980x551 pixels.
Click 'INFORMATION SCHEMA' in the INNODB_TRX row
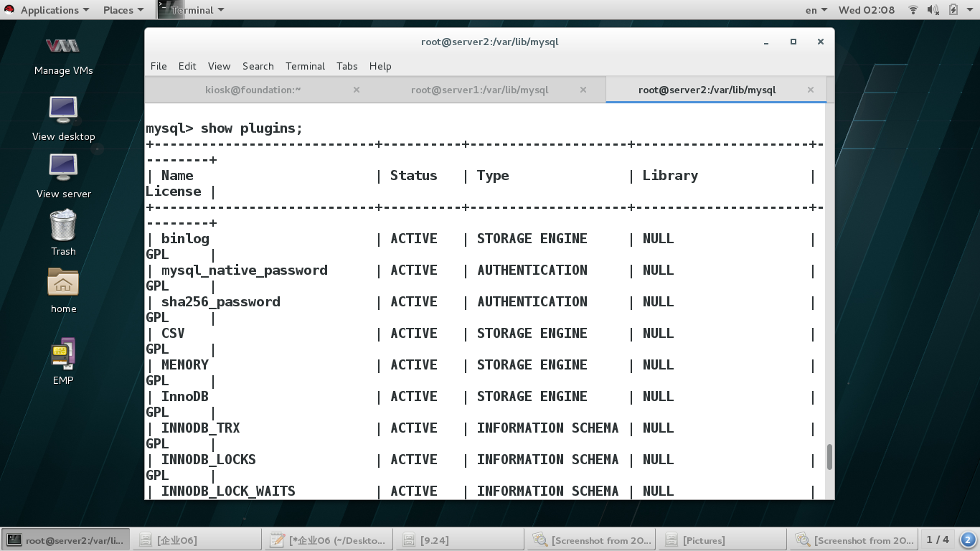(x=548, y=428)
